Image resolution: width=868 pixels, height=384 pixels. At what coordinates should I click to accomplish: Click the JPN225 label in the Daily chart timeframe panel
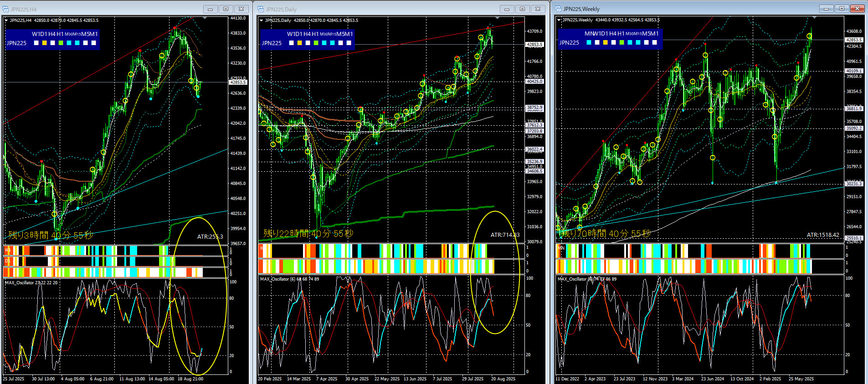pos(272,43)
